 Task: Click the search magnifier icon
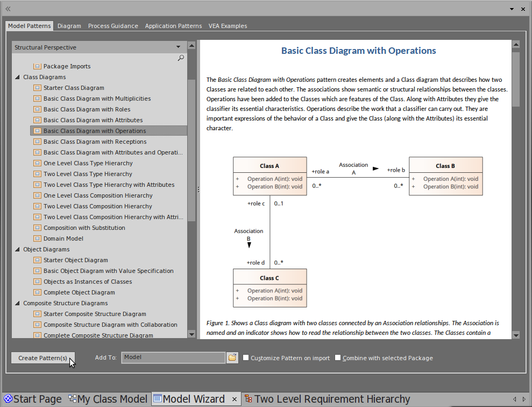pos(181,58)
